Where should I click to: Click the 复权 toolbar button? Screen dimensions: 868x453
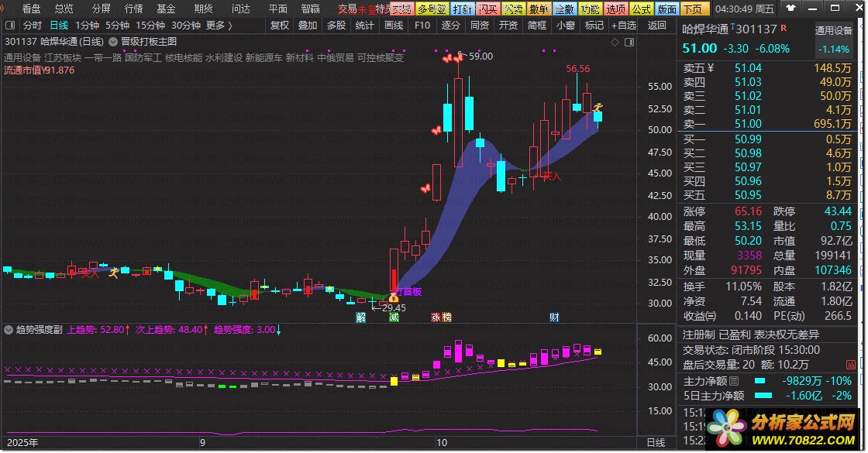[x=280, y=26]
